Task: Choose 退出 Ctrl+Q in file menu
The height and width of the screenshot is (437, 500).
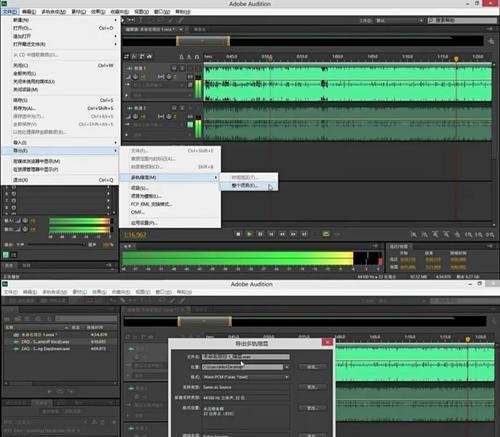Action: pyautogui.click(x=63, y=180)
